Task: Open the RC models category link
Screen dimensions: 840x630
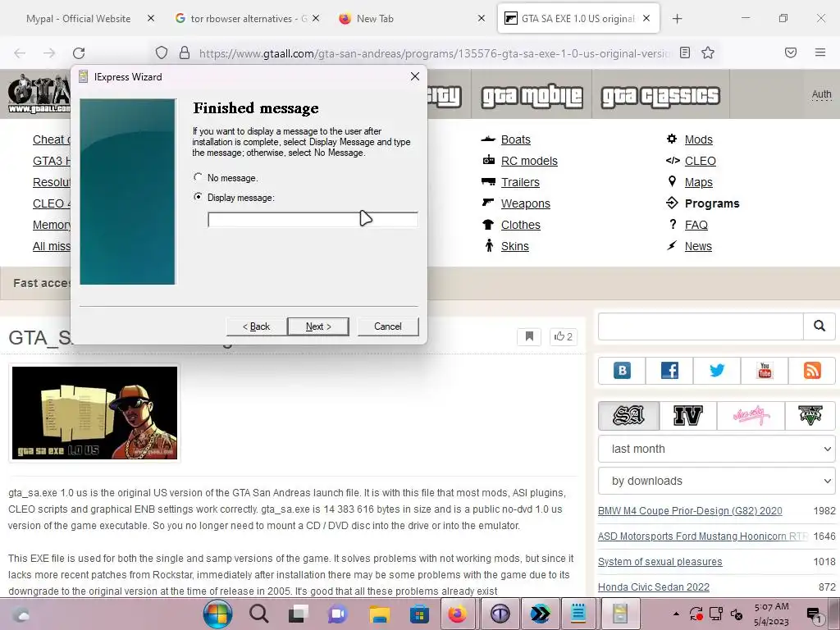Action: point(529,161)
